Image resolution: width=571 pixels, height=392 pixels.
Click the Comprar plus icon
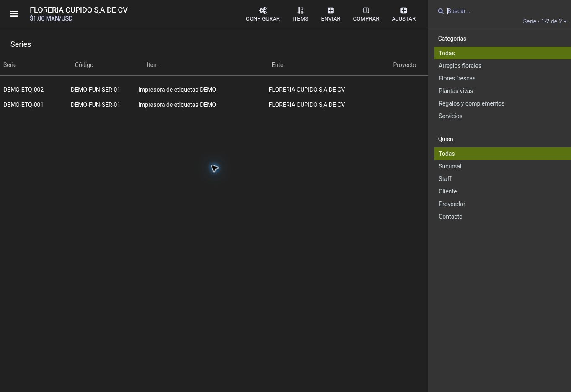(366, 10)
